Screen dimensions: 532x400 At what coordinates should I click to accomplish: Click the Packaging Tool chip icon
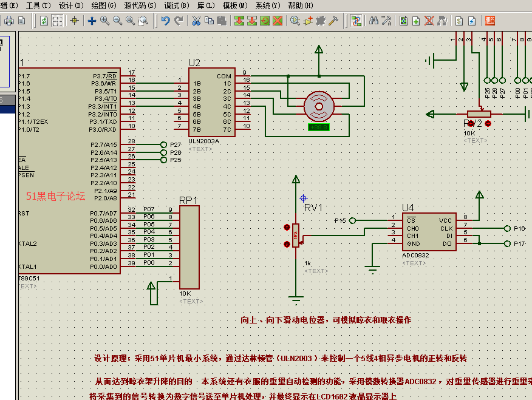click(321, 21)
